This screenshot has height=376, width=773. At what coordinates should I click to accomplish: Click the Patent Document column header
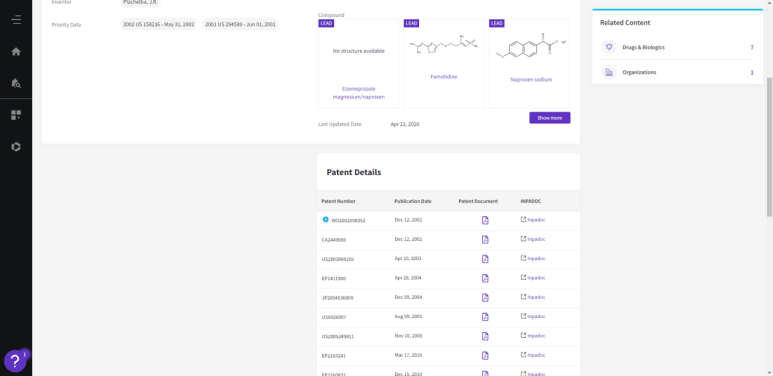pos(478,201)
